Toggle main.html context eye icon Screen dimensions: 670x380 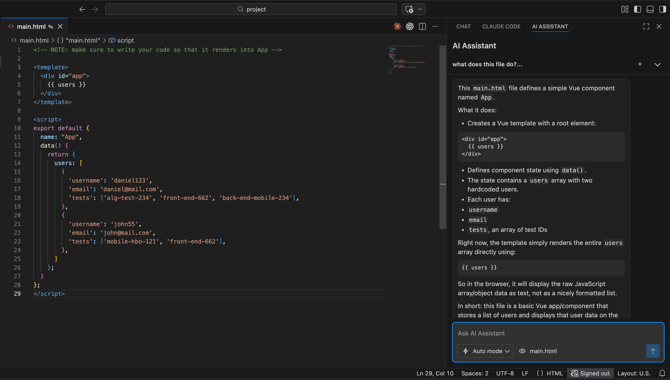(522, 351)
